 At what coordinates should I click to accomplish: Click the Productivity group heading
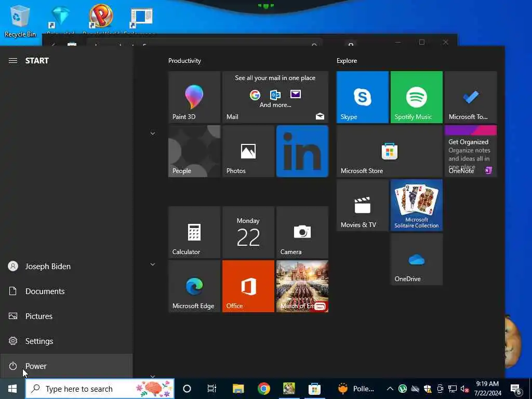point(184,61)
